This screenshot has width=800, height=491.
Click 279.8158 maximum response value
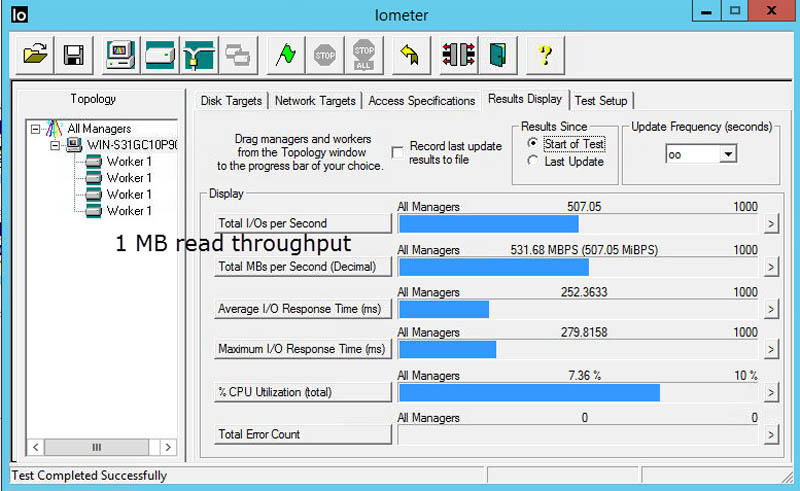[584, 332]
